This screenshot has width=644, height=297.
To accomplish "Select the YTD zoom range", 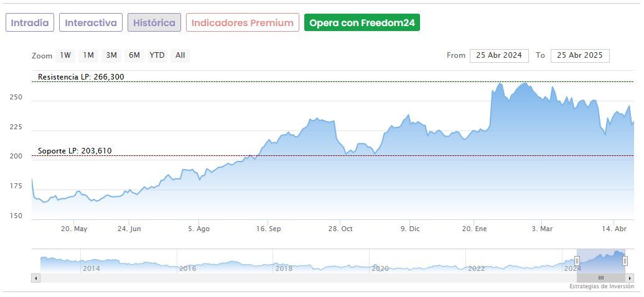I will (x=157, y=55).
